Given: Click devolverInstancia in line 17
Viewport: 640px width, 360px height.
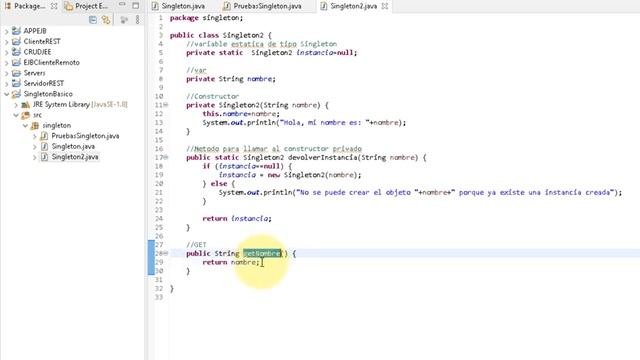Looking at the screenshot, I should click(322, 158).
